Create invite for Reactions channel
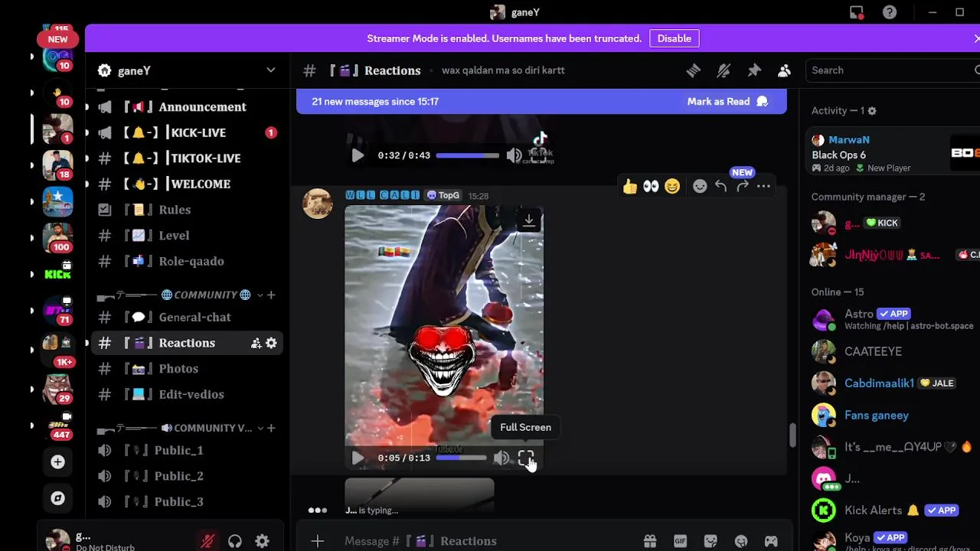The width and height of the screenshot is (980, 551). pos(256,343)
